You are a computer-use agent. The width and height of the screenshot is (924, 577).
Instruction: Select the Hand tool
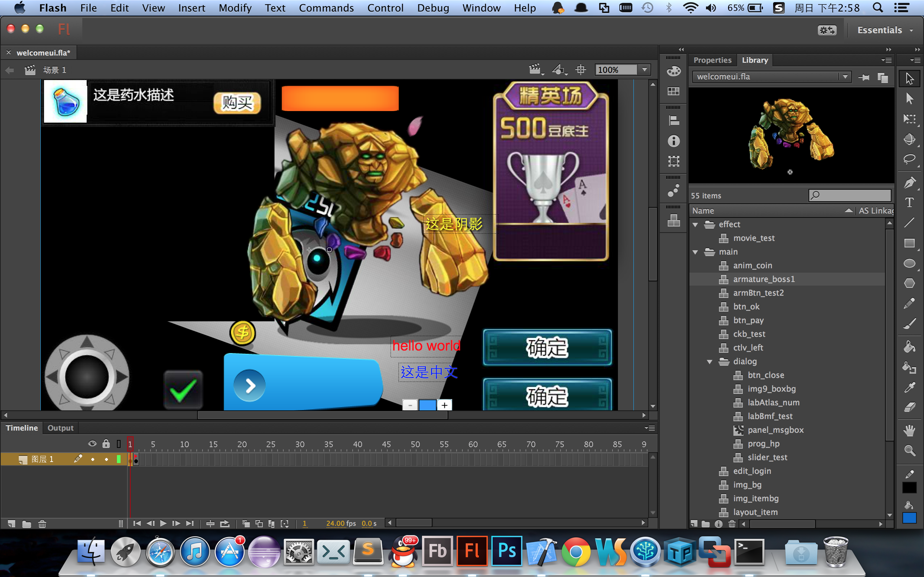point(910,431)
